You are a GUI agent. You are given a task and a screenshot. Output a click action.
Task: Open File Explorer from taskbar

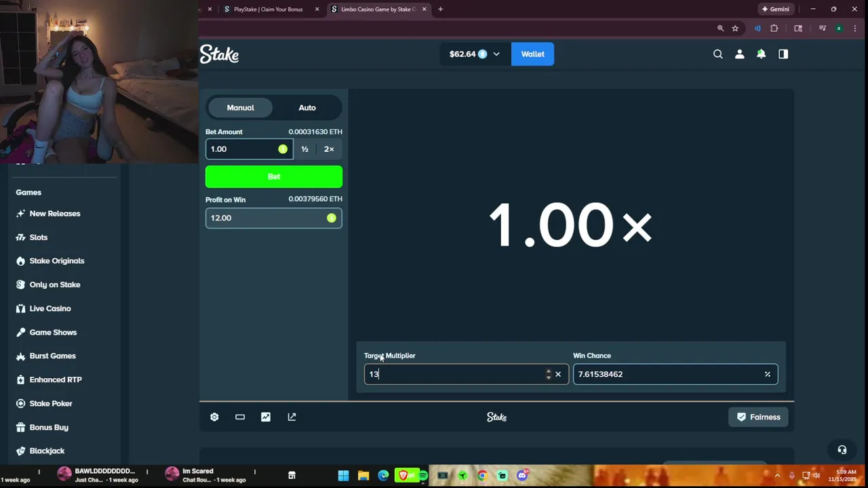(x=363, y=476)
